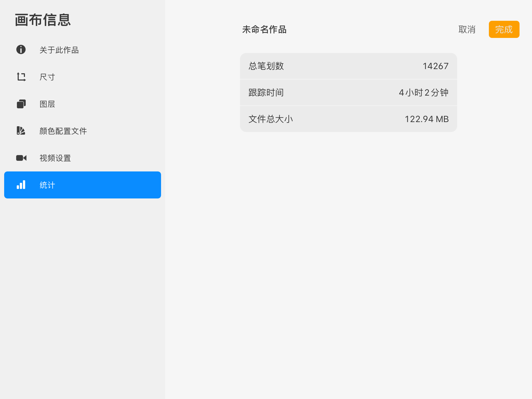The image size is (532, 399).
Task: Click the 文件总大小 row
Action: [x=348, y=119]
